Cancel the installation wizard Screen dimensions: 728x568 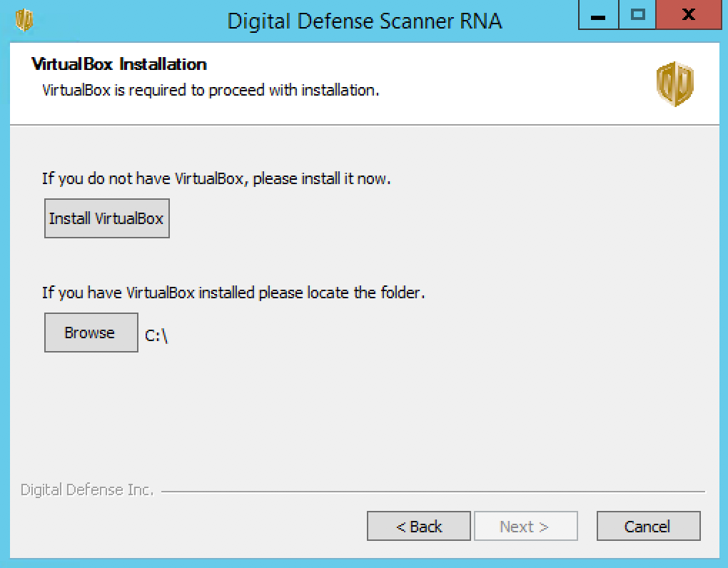pos(648,526)
